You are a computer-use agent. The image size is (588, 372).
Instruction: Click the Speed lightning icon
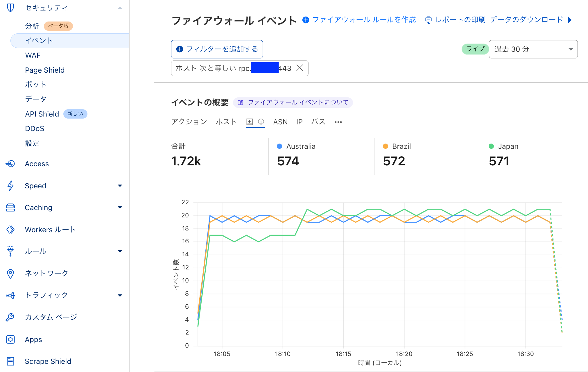coord(10,186)
